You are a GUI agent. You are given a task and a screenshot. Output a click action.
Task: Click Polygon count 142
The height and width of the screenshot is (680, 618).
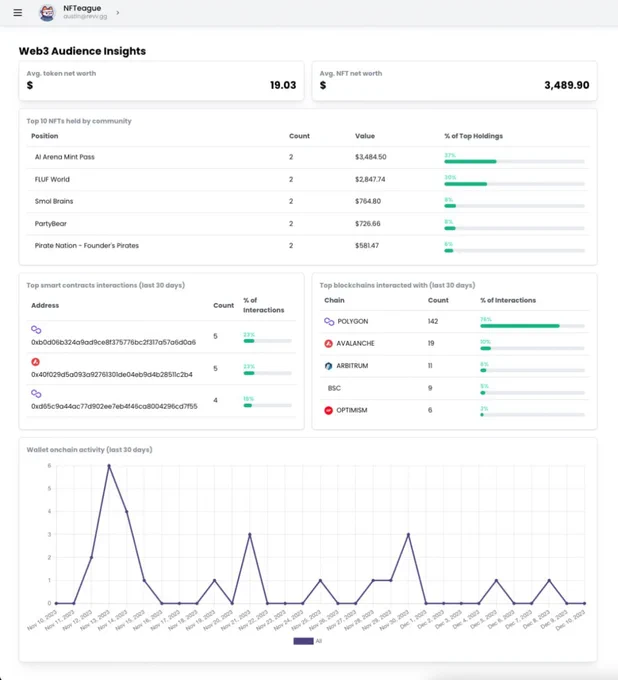click(x=433, y=321)
